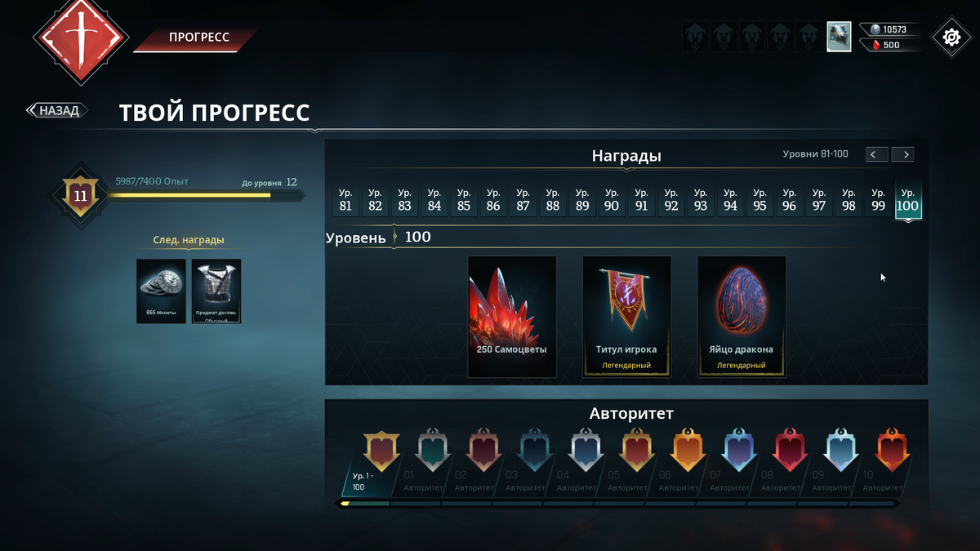Select the 10 Авторитет fiery shield
The image size is (980, 551).
pyautogui.click(x=891, y=447)
